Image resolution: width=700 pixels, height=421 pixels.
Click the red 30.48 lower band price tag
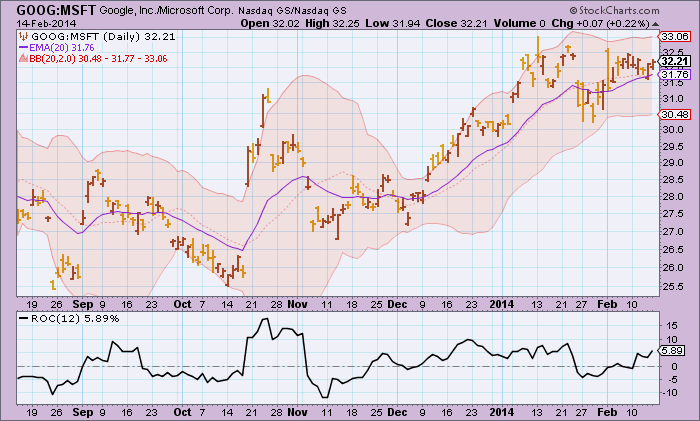click(675, 115)
